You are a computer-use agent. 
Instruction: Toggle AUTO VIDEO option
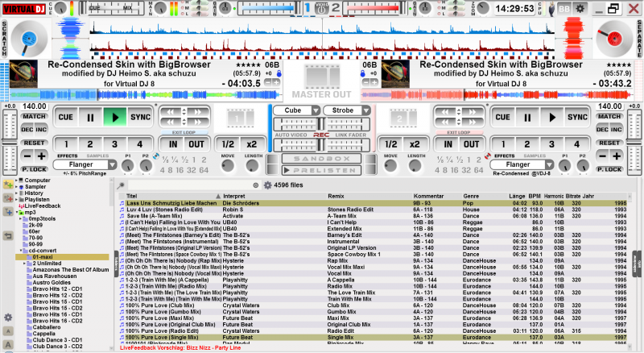coord(291,135)
